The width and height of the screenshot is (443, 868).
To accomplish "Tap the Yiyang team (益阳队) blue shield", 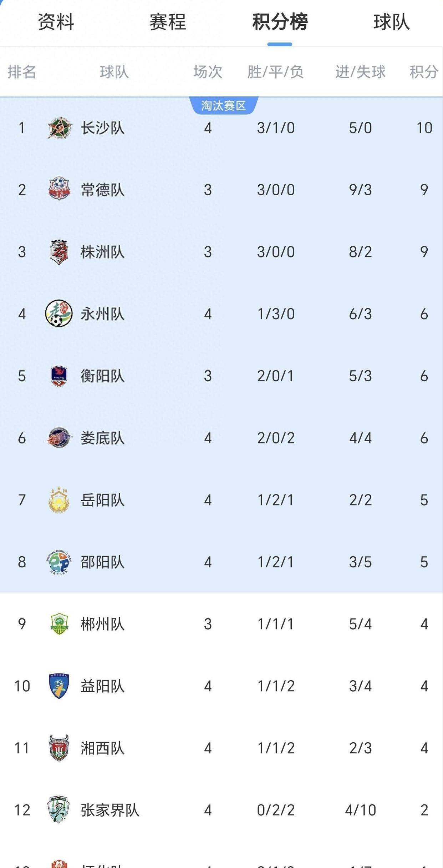I will (x=59, y=686).
